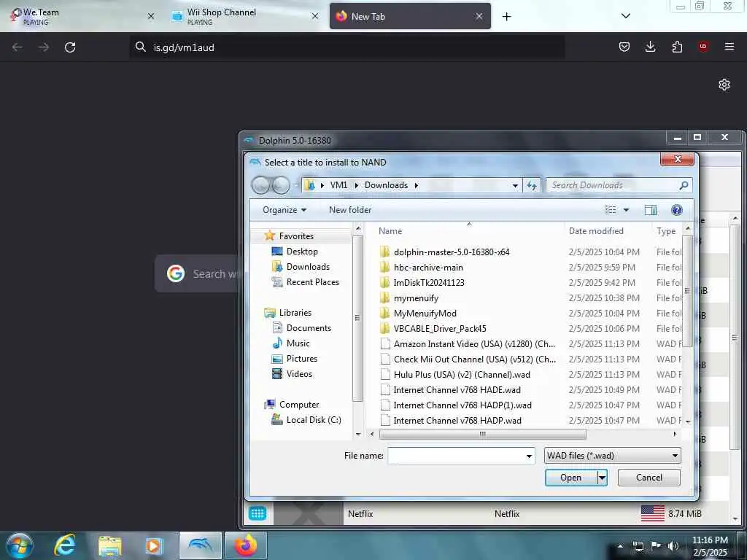
Task: Select Downloads in navigation pane
Action: tap(307, 267)
